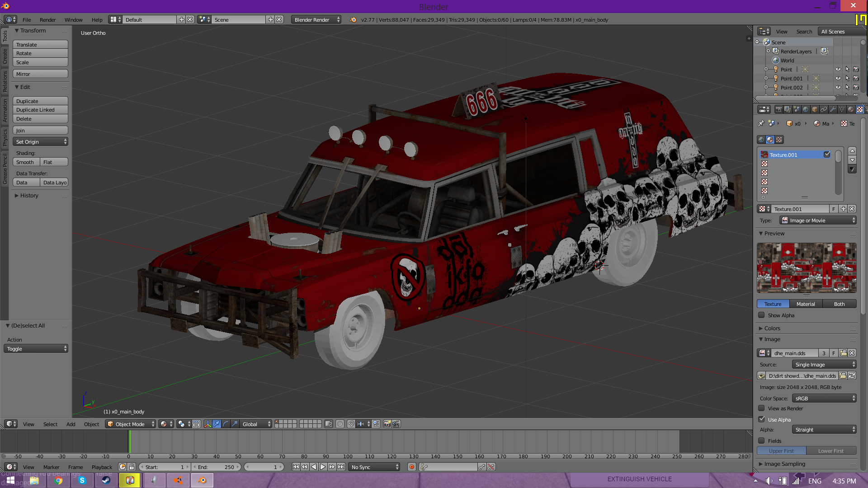Uncheck the Use Alpha checkbox
Image resolution: width=868 pixels, height=488 pixels.
(x=762, y=419)
